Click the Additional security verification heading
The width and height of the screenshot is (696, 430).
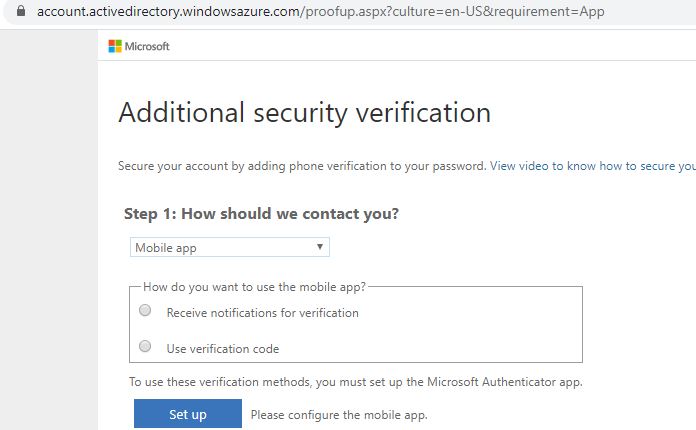pyautogui.click(x=304, y=112)
